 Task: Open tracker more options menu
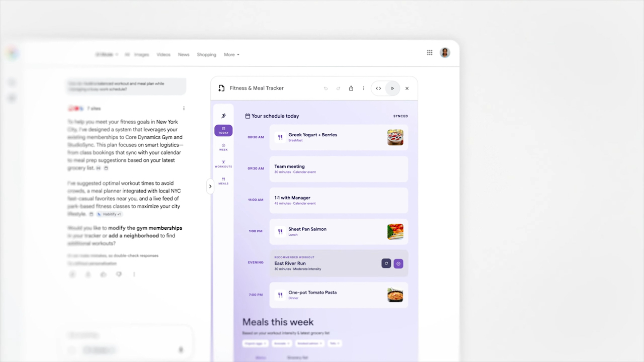click(364, 88)
